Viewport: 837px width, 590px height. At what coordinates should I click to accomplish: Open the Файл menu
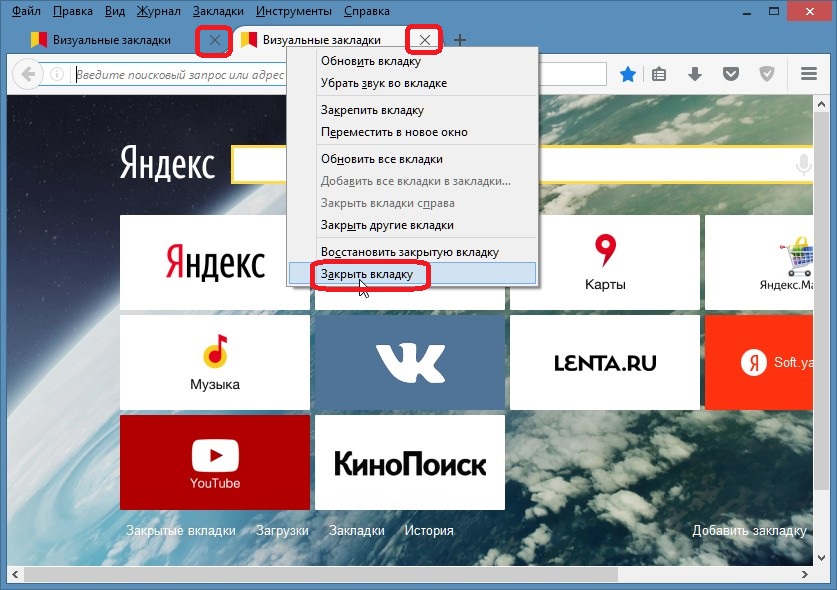point(26,11)
